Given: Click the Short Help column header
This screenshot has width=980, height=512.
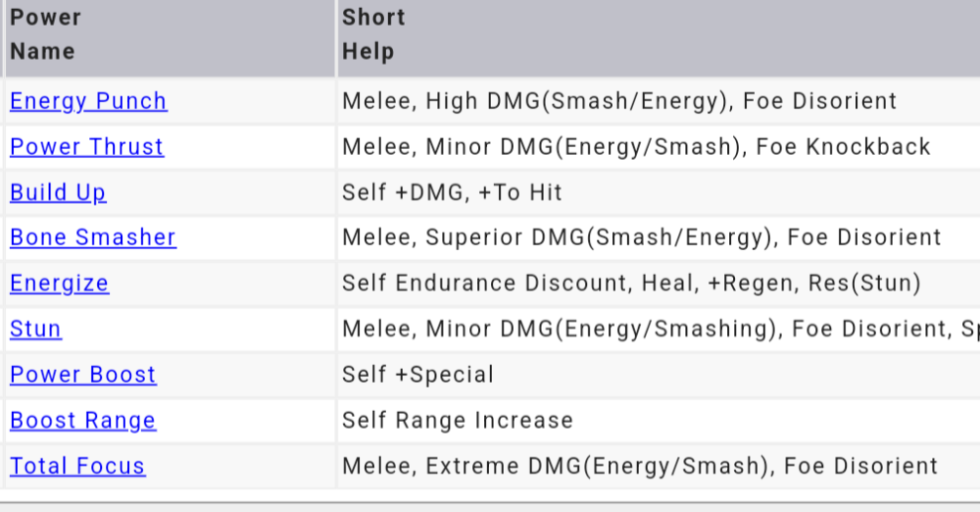Looking at the screenshot, I should 373,34.
